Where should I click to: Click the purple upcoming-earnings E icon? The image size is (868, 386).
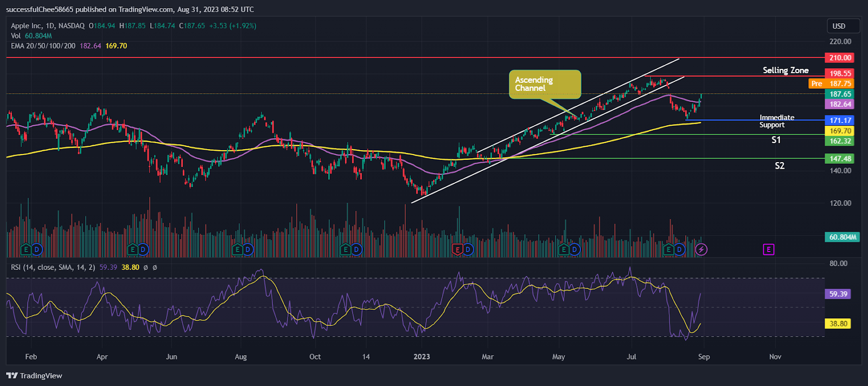pyautogui.click(x=768, y=249)
